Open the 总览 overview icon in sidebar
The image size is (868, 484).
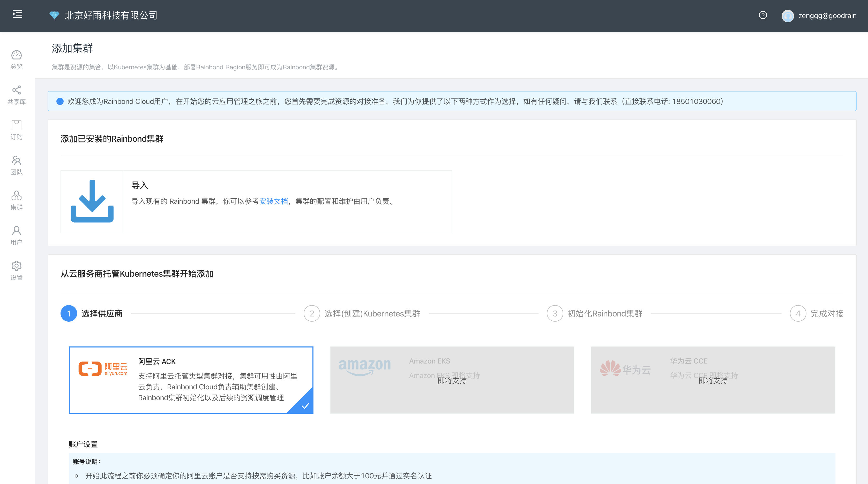pyautogui.click(x=17, y=57)
